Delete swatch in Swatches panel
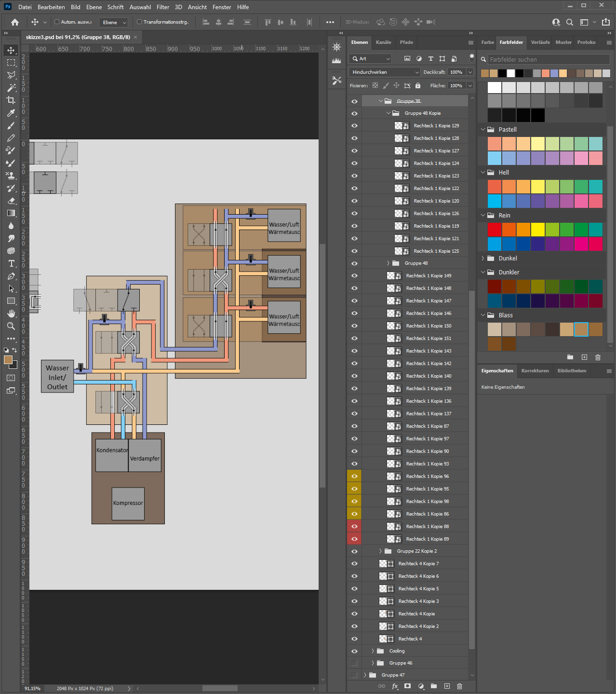The height and width of the screenshot is (694, 616). point(598,357)
